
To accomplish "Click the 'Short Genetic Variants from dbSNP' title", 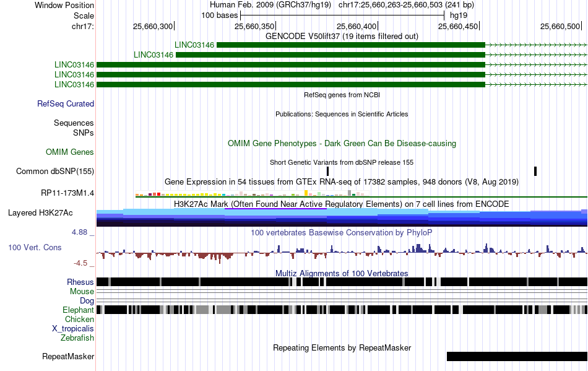I will tap(342, 162).
